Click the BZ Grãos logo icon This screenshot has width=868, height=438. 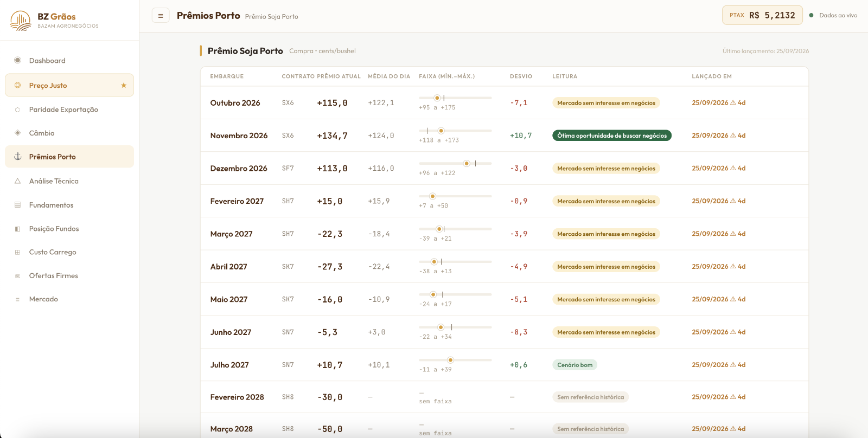(21, 21)
